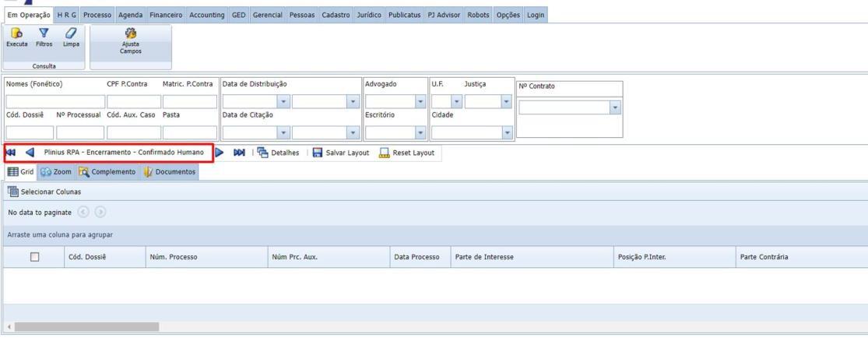Sort by Cód. Dossiê column header
The width and height of the screenshot is (868, 338).
[104, 257]
